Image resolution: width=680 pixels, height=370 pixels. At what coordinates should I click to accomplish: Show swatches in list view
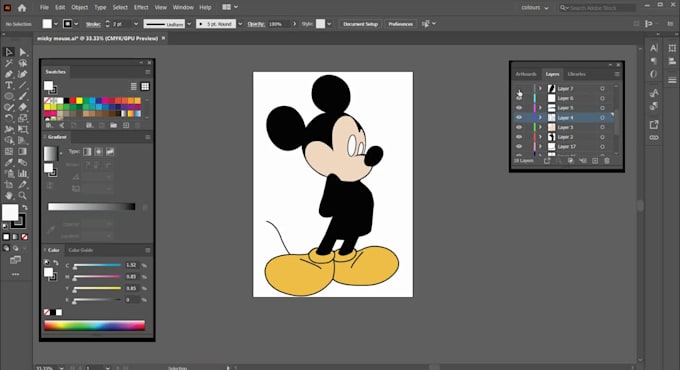click(134, 86)
